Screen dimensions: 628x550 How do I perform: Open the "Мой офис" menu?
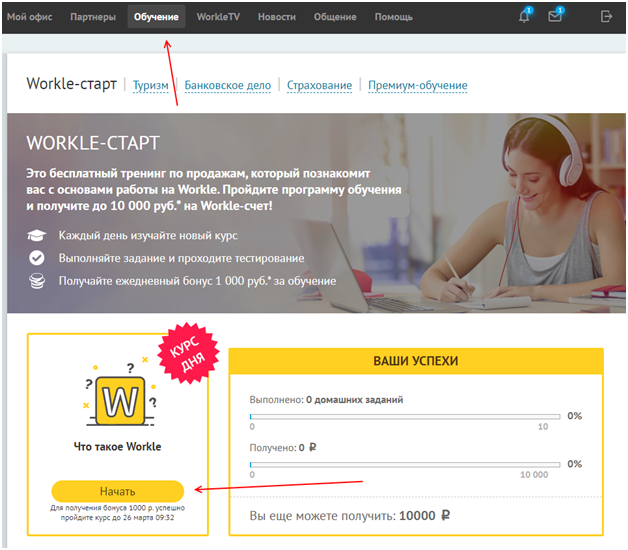pos(30,17)
